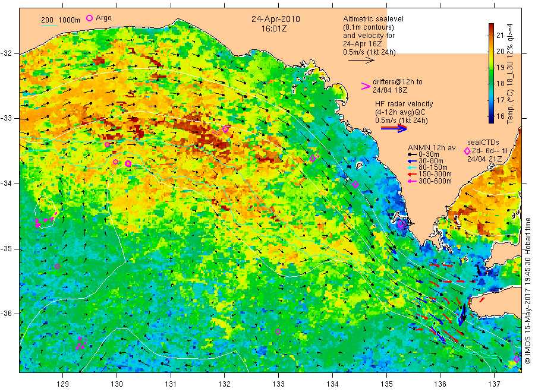Click the magenta Argo circle in the legend
This screenshot has height=392, width=535.
(x=89, y=18)
